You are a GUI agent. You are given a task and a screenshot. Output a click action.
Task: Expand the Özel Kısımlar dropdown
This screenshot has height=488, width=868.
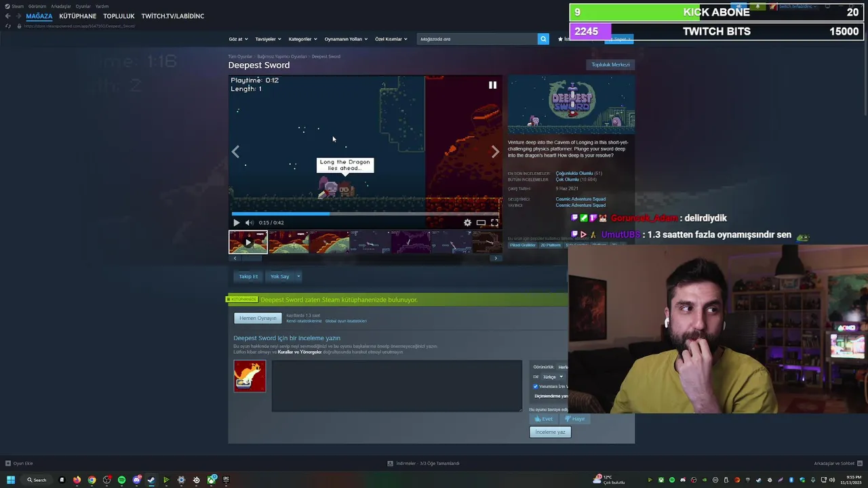[391, 39]
